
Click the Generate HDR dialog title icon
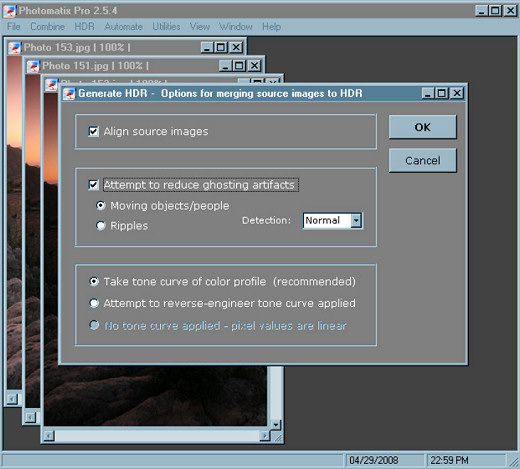click(69, 93)
